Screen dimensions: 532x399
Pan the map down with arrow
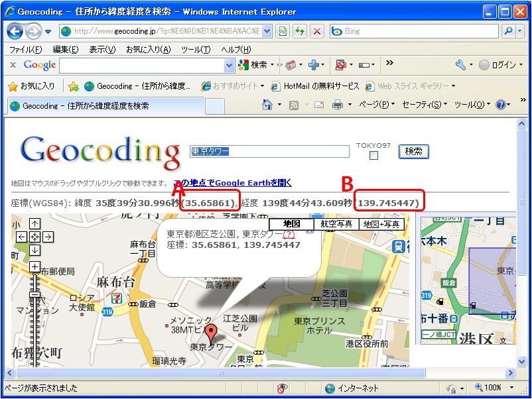(x=34, y=250)
